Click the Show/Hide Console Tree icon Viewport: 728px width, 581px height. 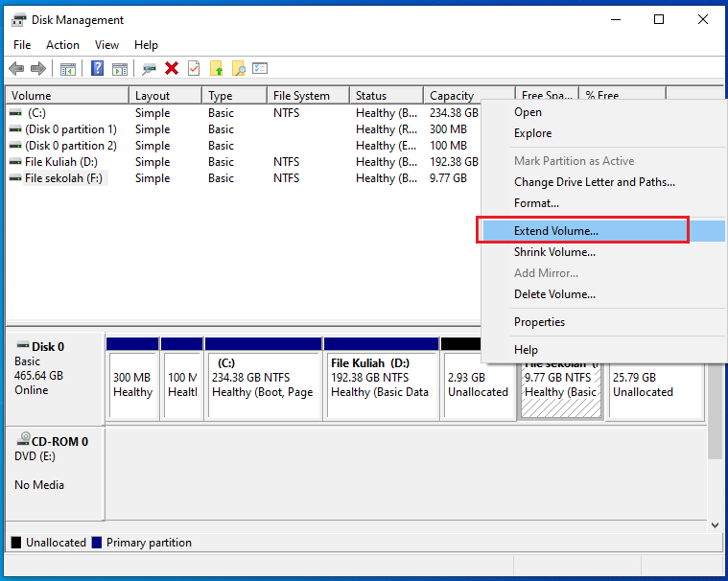(x=68, y=68)
